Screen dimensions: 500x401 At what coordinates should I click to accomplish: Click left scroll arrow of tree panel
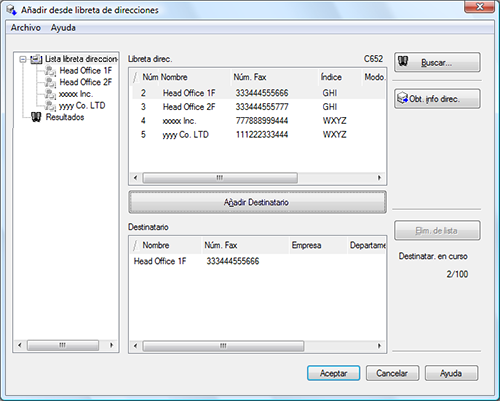tap(20, 345)
